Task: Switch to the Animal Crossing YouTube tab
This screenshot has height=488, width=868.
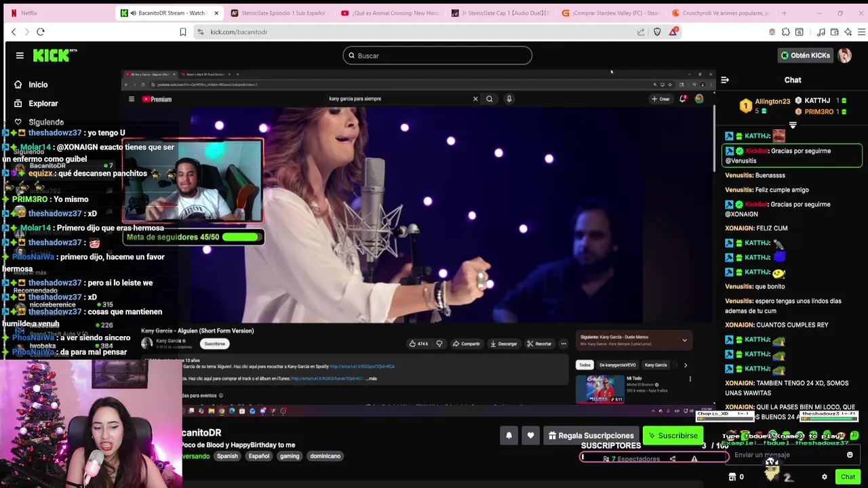Action: 389,13
